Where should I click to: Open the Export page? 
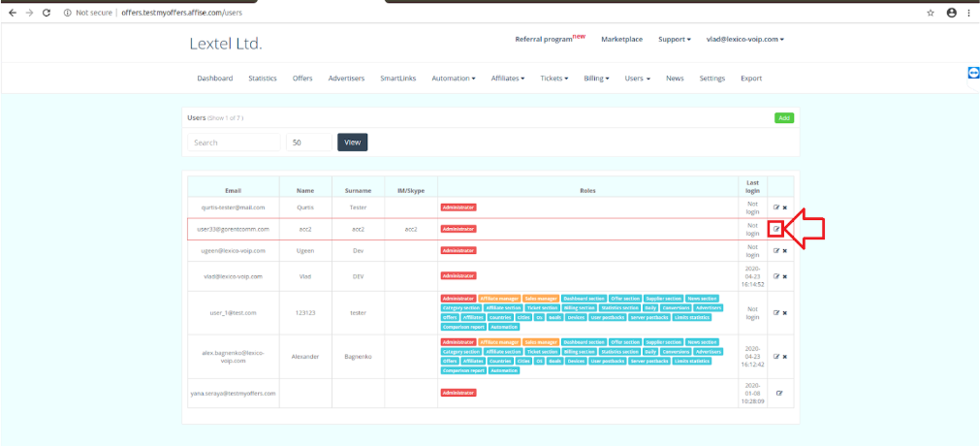coord(751,79)
